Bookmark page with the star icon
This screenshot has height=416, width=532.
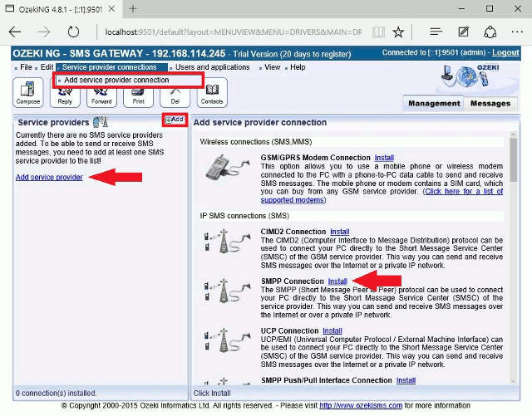(x=399, y=32)
